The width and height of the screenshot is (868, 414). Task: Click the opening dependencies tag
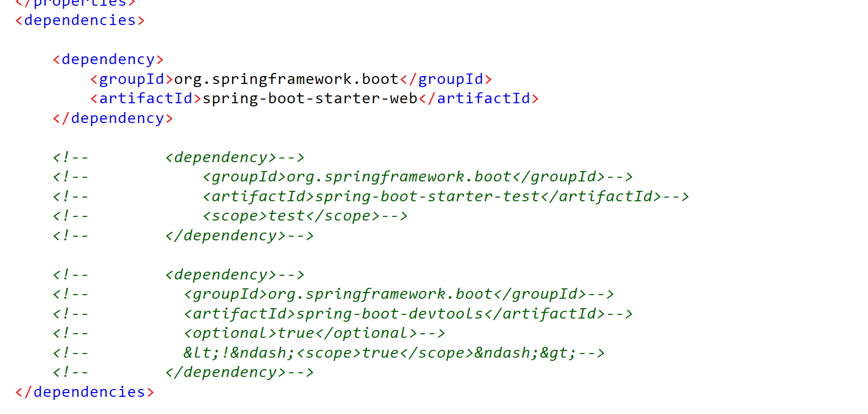click(x=80, y=20)
